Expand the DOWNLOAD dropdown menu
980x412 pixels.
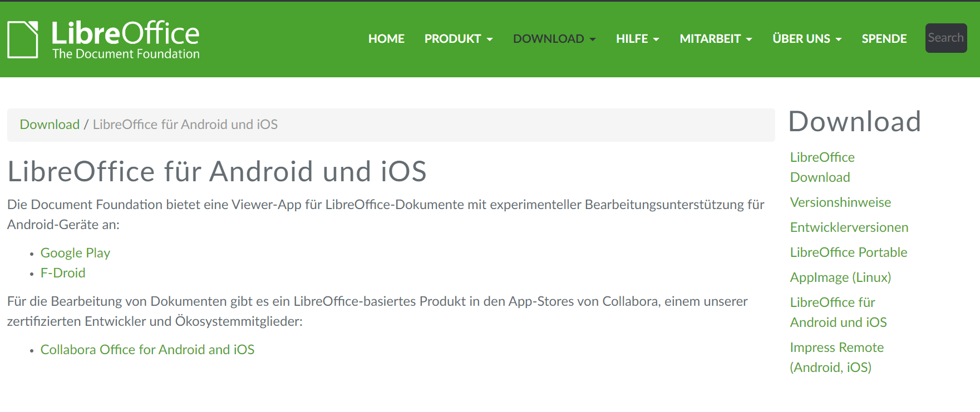pos(554,39)
